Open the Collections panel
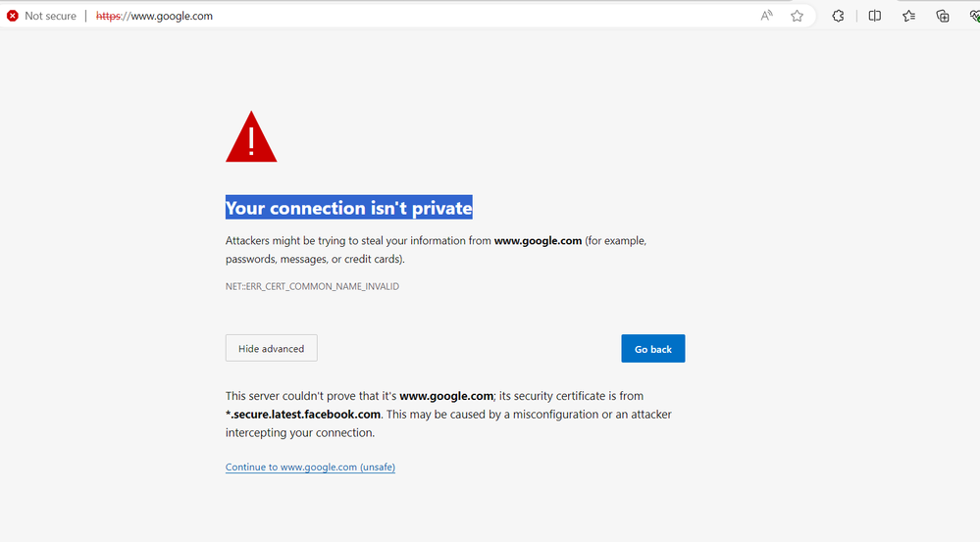This screenshot has width=980, height=542. coord(943,16)
